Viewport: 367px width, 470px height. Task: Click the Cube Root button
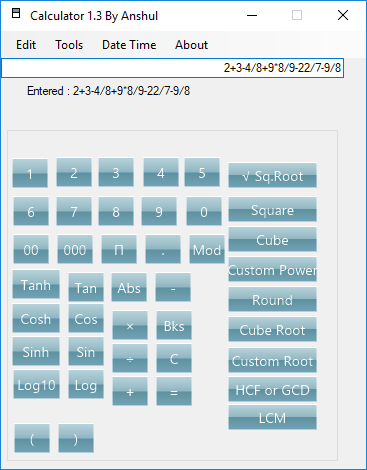pos(272,329)
